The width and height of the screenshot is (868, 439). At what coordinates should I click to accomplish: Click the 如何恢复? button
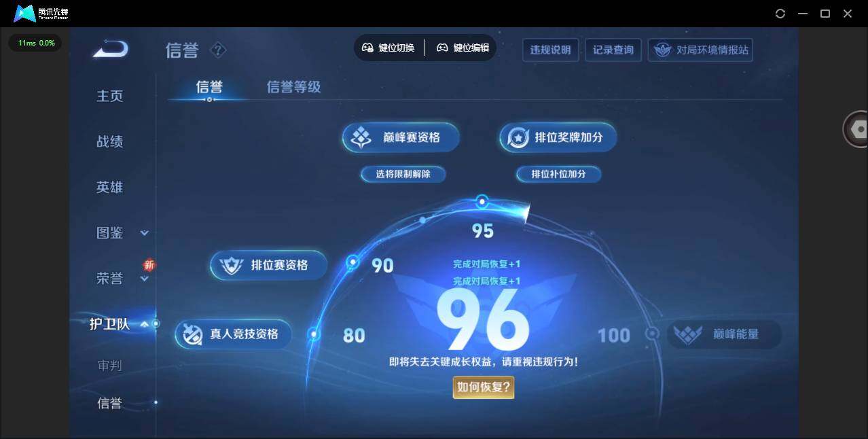click(x=484, y=387)
